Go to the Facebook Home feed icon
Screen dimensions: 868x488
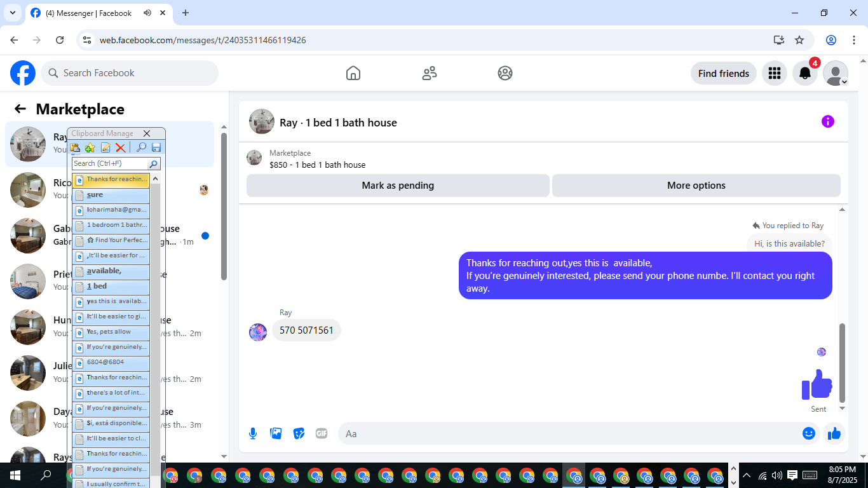pyautogui.click(x=353, y=73)
